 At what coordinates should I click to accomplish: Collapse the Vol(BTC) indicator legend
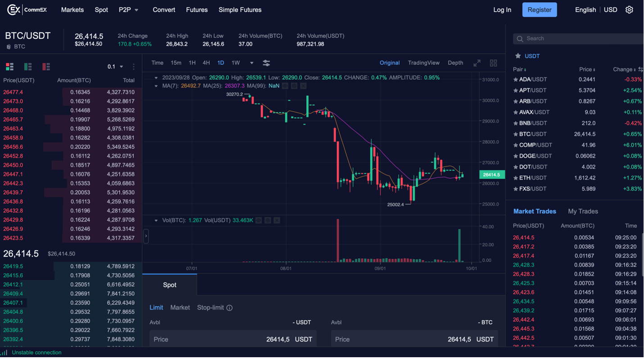coord(156,221)
